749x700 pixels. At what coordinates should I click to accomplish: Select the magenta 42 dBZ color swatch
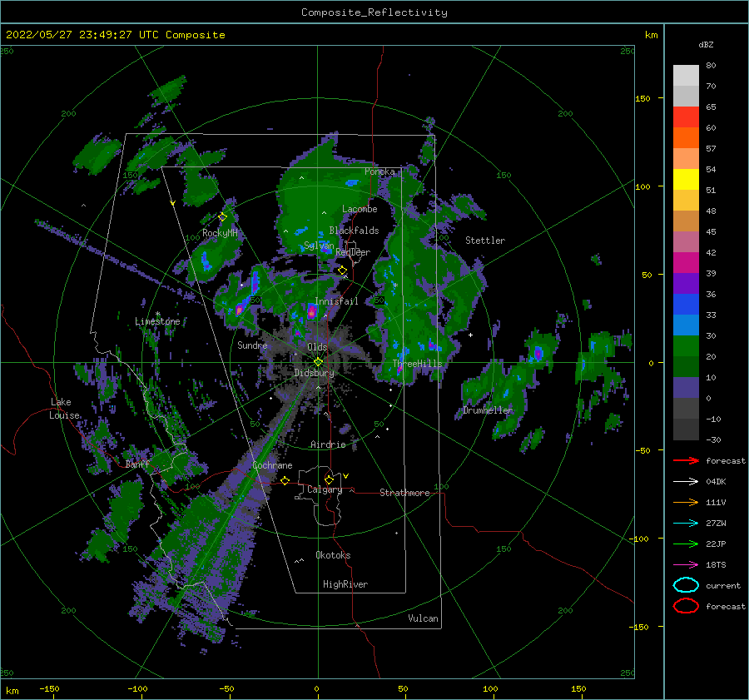pyautogui.click(x=686, y=263)
